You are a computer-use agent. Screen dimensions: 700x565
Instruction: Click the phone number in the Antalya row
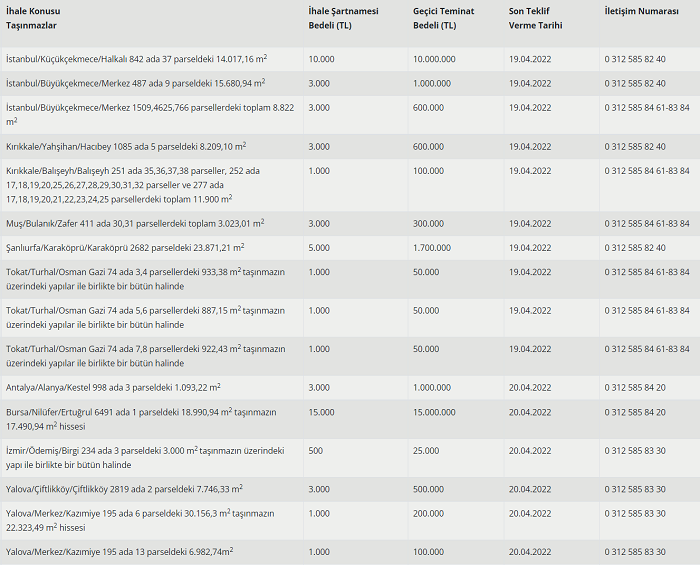click(634, 387)
